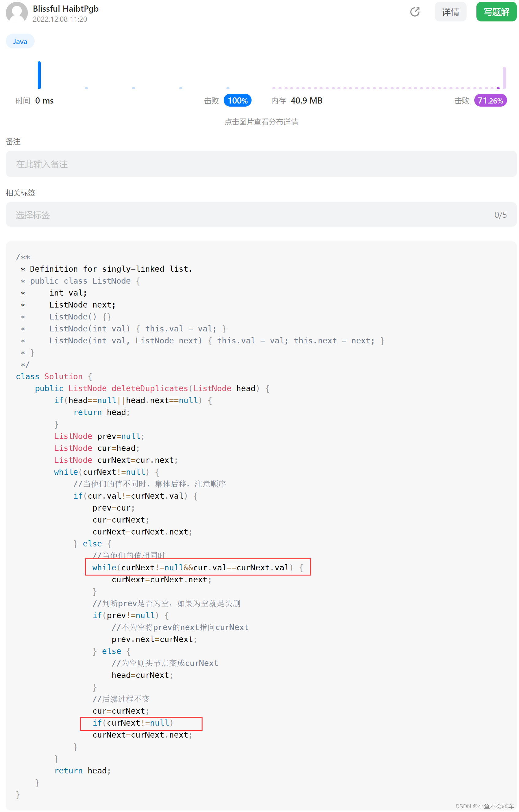The image size is (519, 812).
Task: Click the line 'ListNode curNext=cur.next;'
Action: (116, 460)
